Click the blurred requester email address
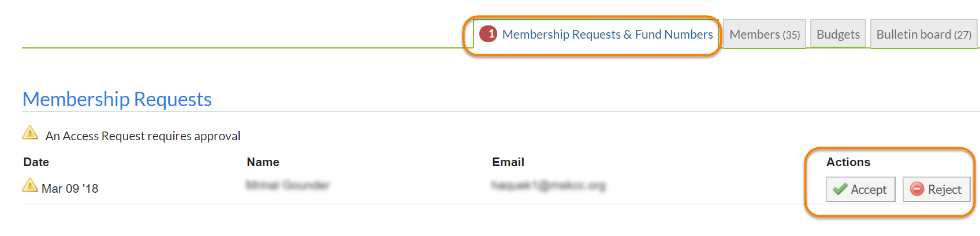This screenshot has height=236, width=980. tap(548, 185)
